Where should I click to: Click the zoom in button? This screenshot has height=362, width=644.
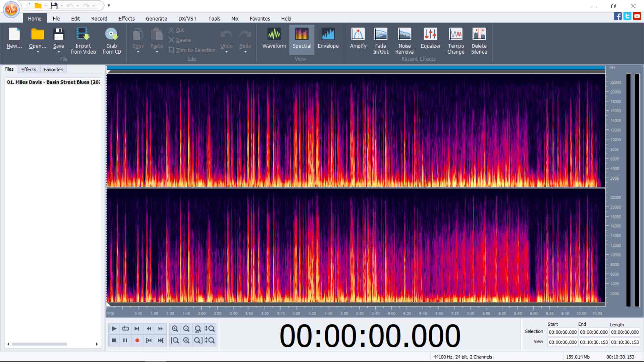click(175, 328)
